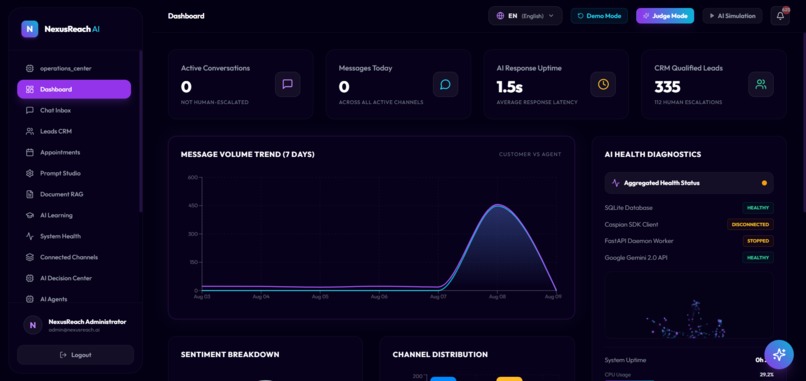Screen dimensions: 806x381
Task: Click the System Uptime label
Action: pos(625,360)
